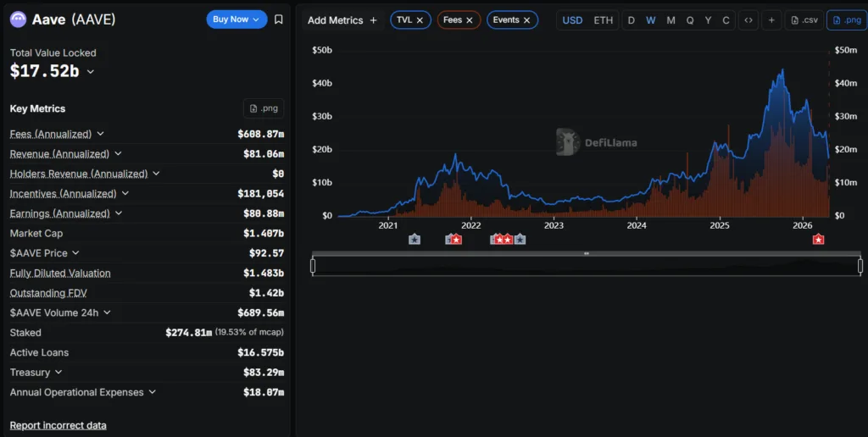Click the 2024 label on chart axis
The image size is (868, 437).
pos(637,225)
